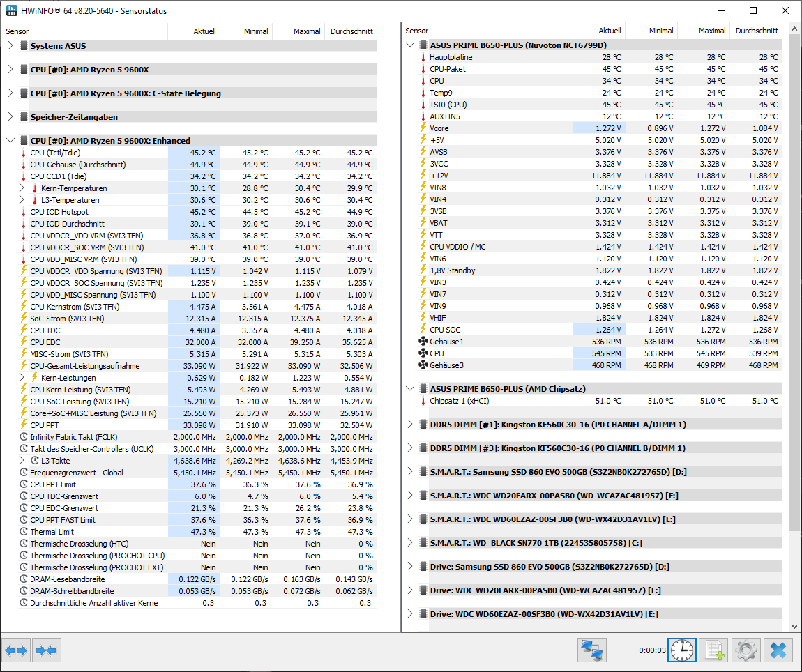Select the CPU VDDIO / MC row
Viewport: 802px width, 672px height.
599,247
